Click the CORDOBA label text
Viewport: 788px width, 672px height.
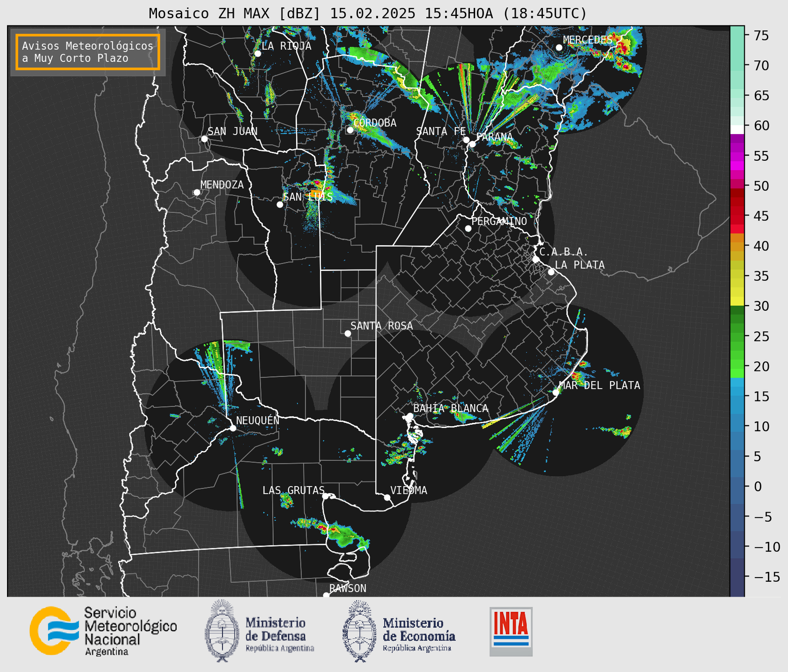point(375,123)
